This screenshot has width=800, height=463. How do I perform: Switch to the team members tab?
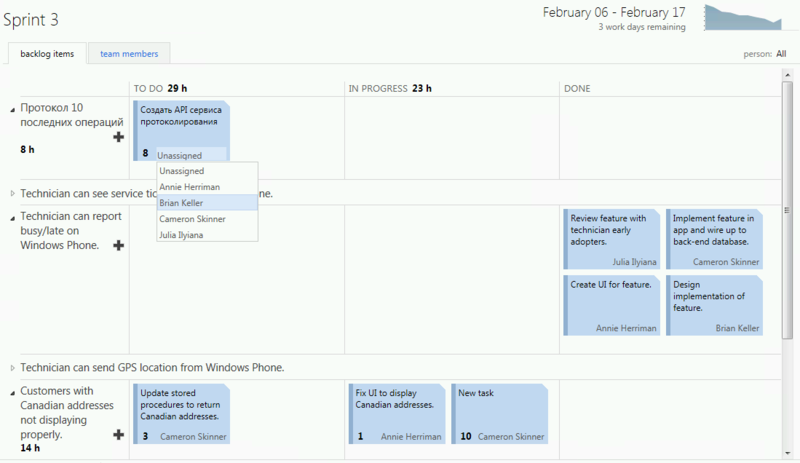[128, 54]
